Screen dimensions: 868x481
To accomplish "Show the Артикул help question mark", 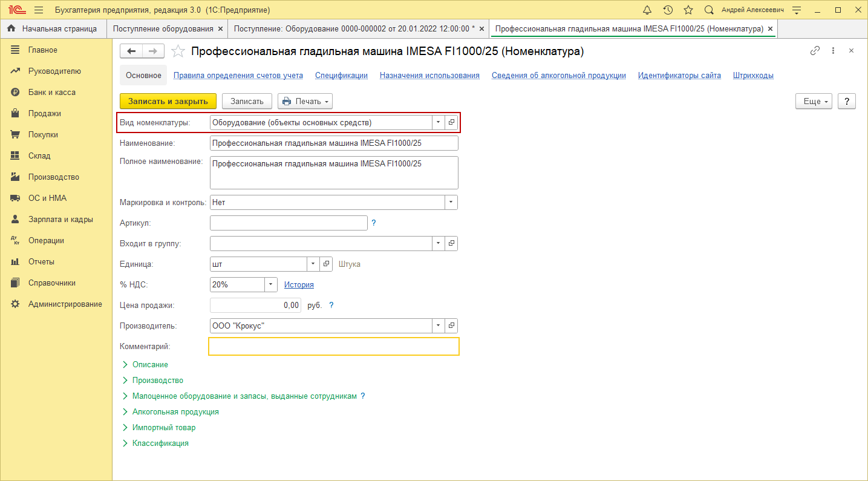I will pyautogui.click(x=374, y=223).
